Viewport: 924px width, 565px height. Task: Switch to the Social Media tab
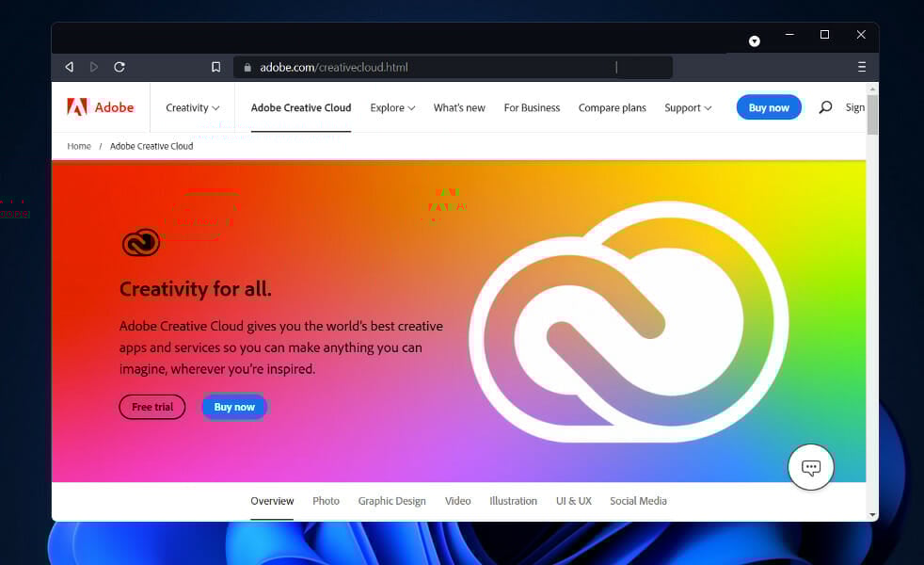[638, 501]
